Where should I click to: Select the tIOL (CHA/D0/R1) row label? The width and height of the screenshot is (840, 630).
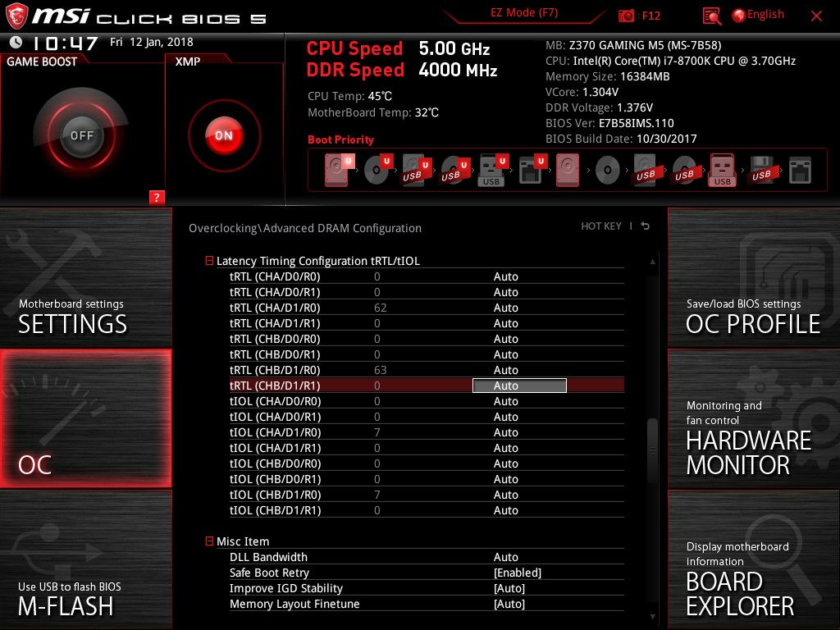(275, 417)
